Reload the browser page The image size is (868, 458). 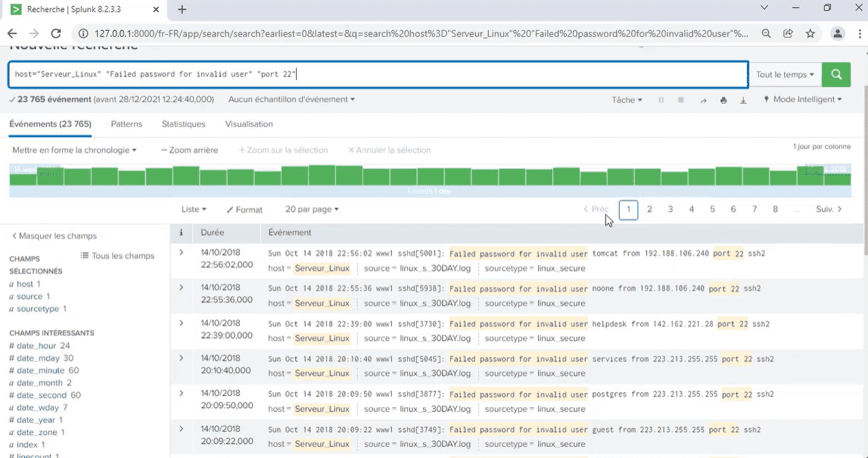point(56,33)
